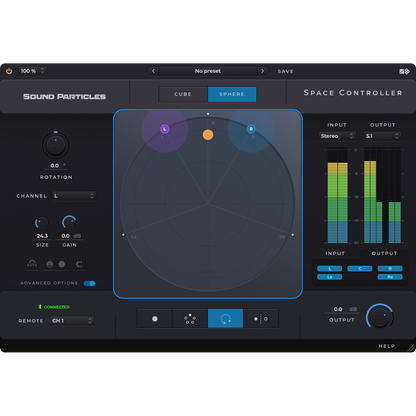The image size is (416, 416).
Task: Switch to SPHERE mode tab
Action: pyautogui.click(x=232, y=94)
